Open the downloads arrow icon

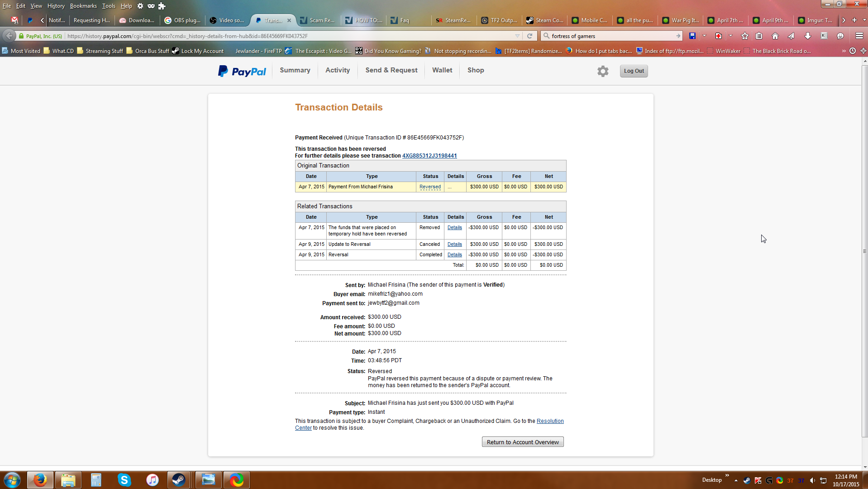pyautogui.click(x=807, y=36)
